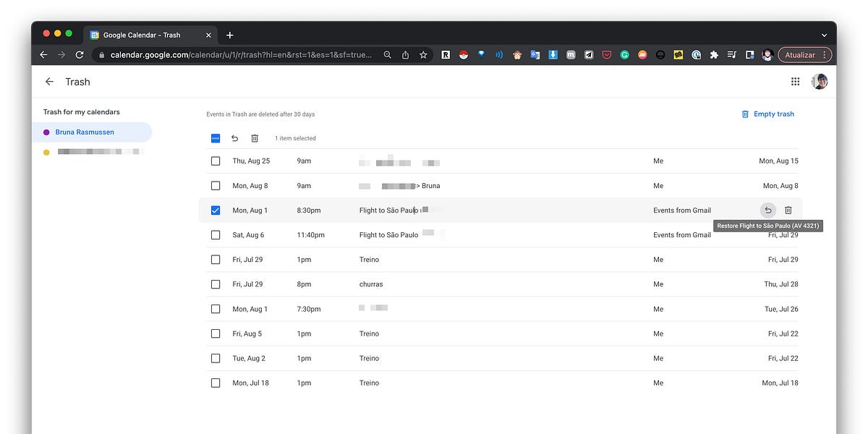
Task: Click the Grammarly extension icon
Action: (624, 54)
